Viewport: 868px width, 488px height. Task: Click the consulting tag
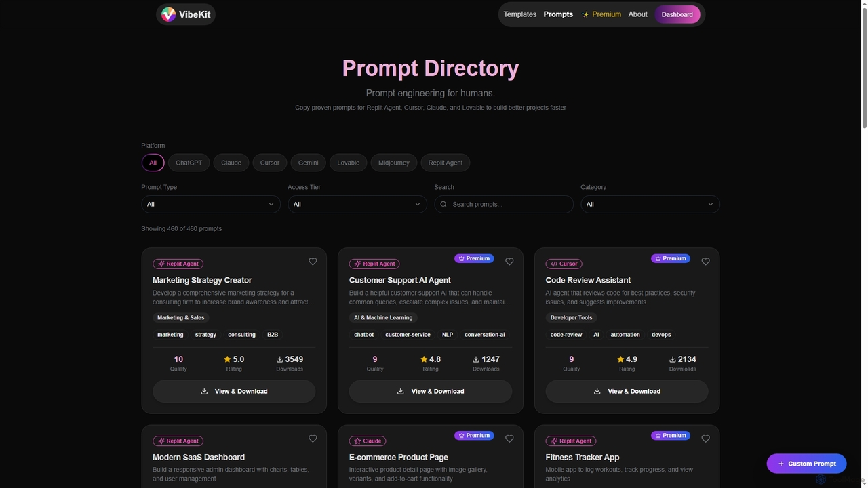242,335
